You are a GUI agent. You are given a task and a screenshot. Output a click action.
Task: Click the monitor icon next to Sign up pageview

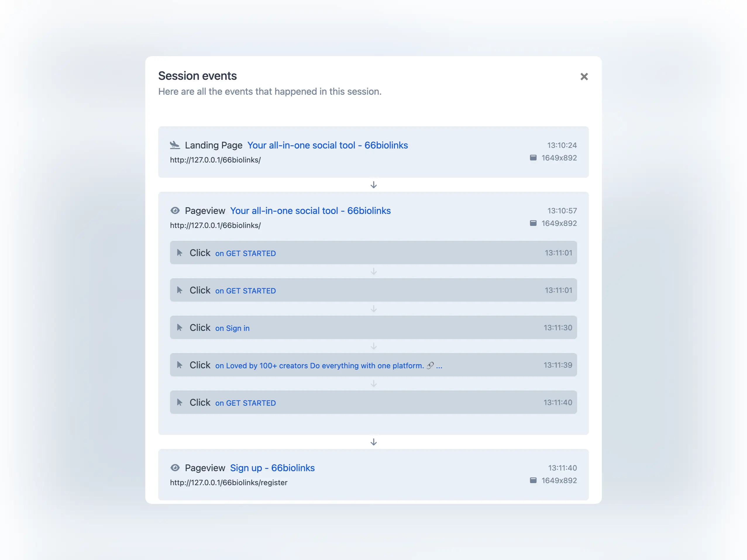(533, 480)
